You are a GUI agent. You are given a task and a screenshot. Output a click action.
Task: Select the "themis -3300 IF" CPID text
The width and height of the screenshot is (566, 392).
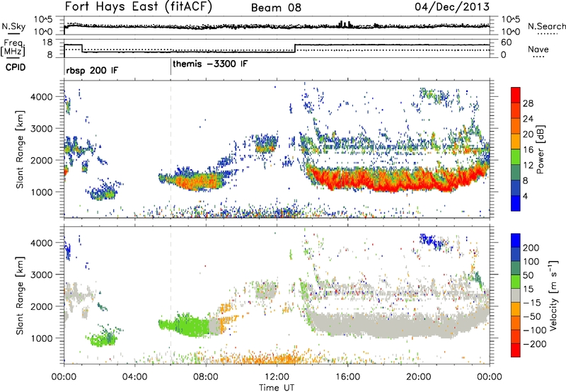tap(210, 64)
